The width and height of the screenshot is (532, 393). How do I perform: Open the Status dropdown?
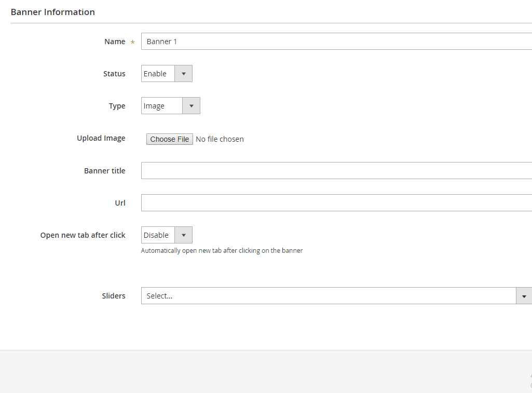(x=166, y=74)
